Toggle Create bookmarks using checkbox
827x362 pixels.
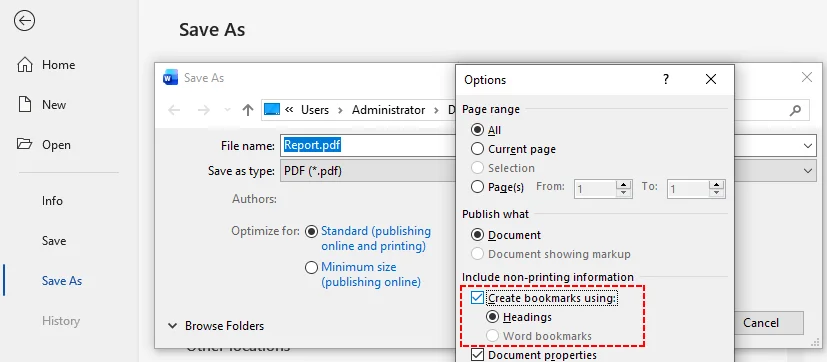coord(477,298)
